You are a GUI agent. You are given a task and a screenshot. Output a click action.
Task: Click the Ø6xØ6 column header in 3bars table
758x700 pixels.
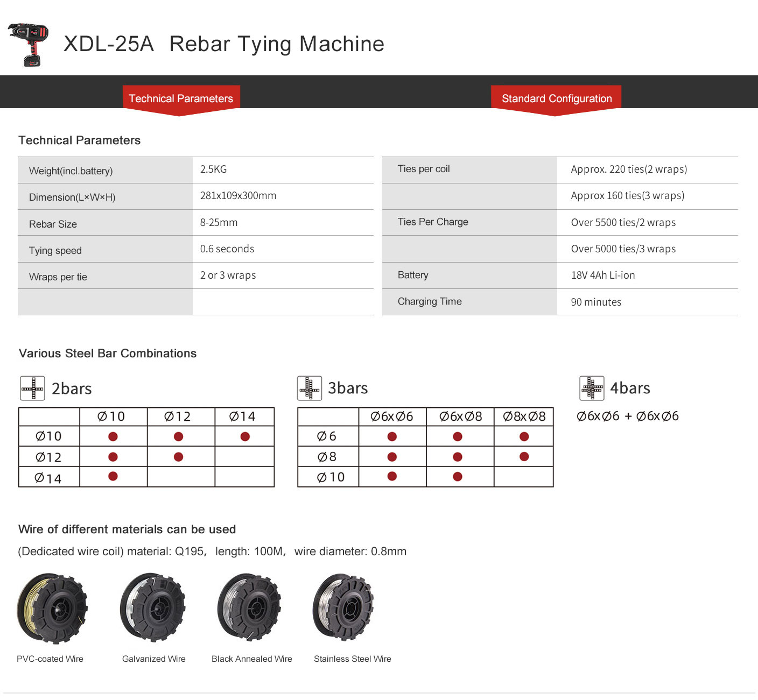392,416
